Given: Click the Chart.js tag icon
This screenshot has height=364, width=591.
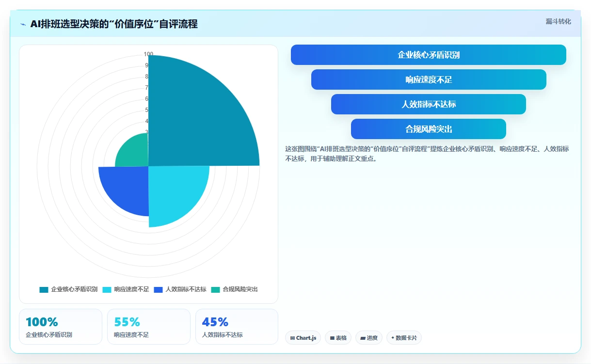Looking at the screenshot, I should tap(292, 338).
